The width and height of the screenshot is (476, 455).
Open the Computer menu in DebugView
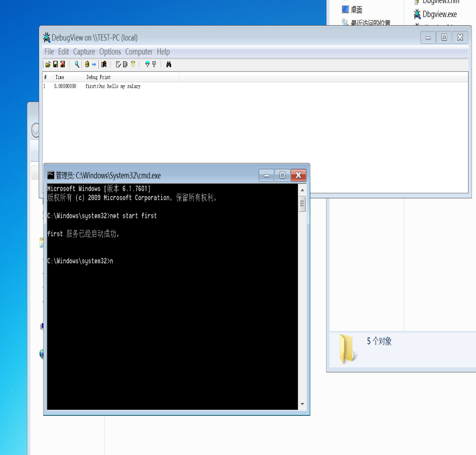click(139, 52)
